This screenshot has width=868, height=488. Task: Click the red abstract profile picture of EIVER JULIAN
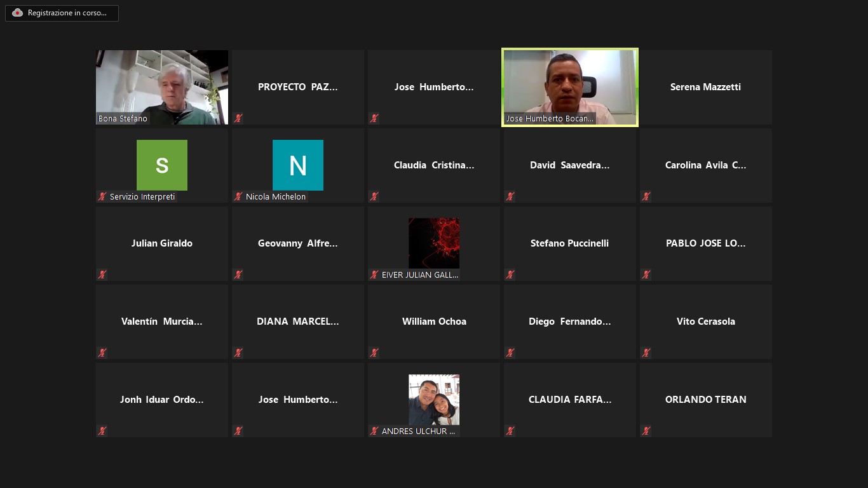pyautogui.click(x=434, y=243)
